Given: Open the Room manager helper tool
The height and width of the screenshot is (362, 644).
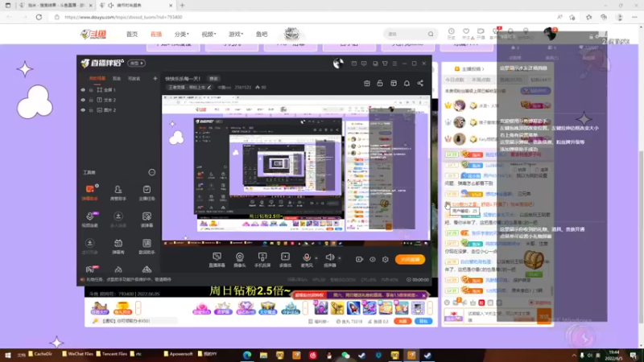Looking at the screenshot, I should (x=118, y=192).
